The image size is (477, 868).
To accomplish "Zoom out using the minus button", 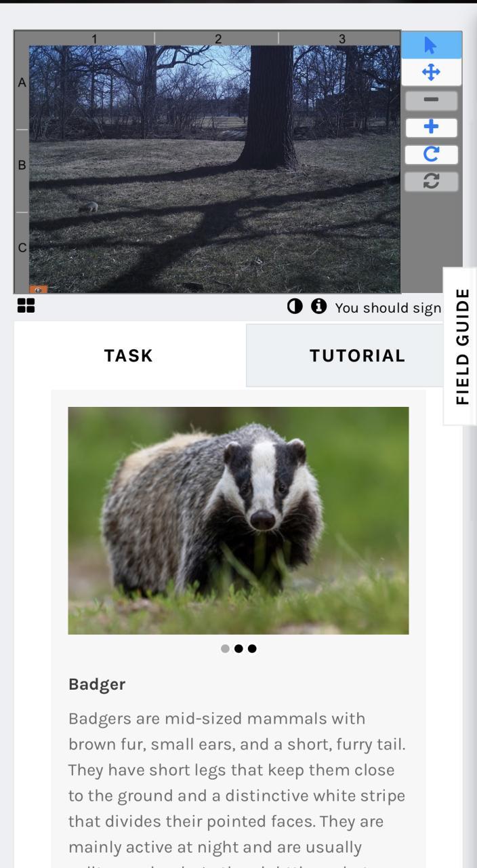I will (x=431, y=101).
